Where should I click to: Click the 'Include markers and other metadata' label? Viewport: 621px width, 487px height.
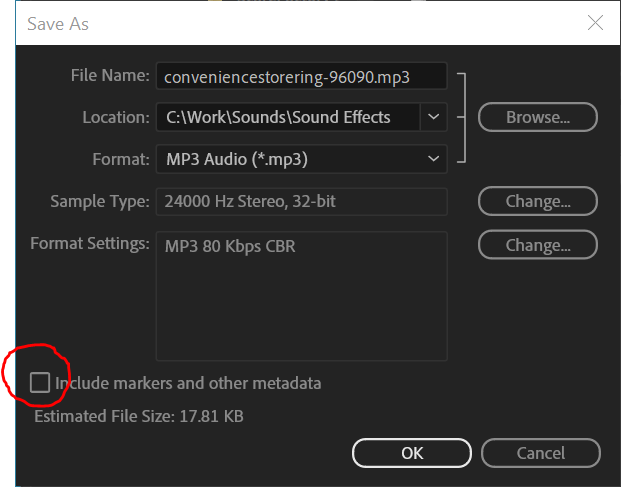pos(188,383)
